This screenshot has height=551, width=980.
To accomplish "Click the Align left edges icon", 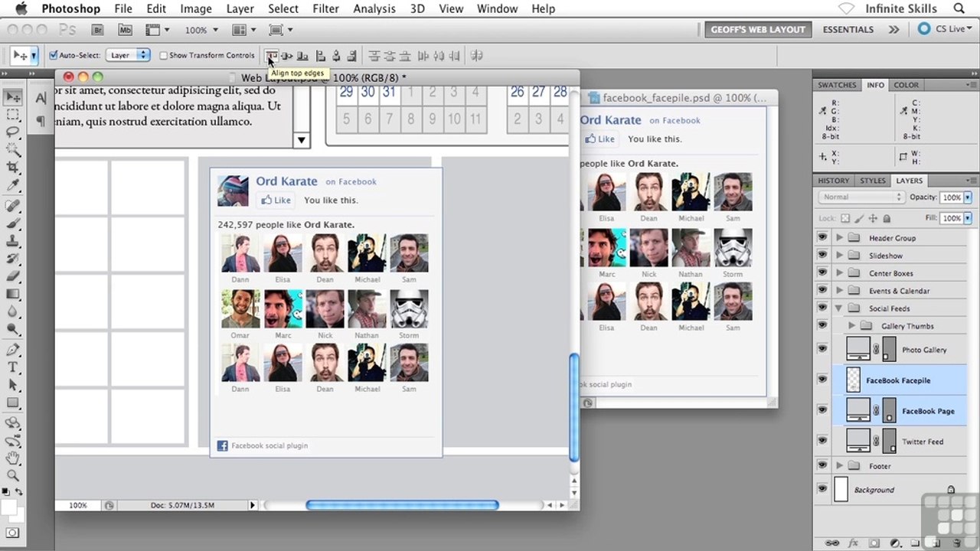I will pyautogui.click(x=321, y=56).
